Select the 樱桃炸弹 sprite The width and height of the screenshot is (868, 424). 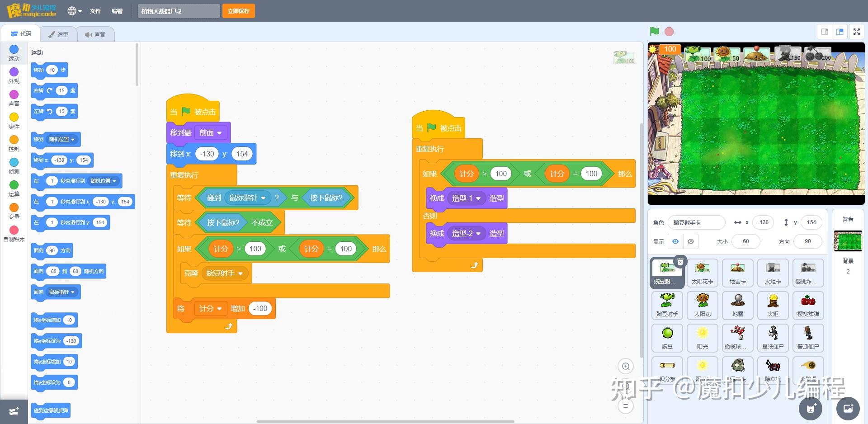(808, 306)
